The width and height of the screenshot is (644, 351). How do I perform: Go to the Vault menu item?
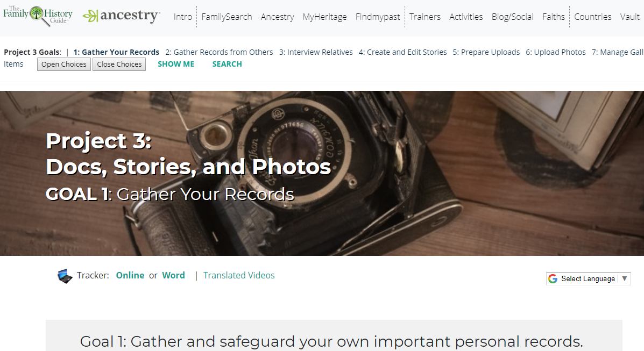pos(629,17)
